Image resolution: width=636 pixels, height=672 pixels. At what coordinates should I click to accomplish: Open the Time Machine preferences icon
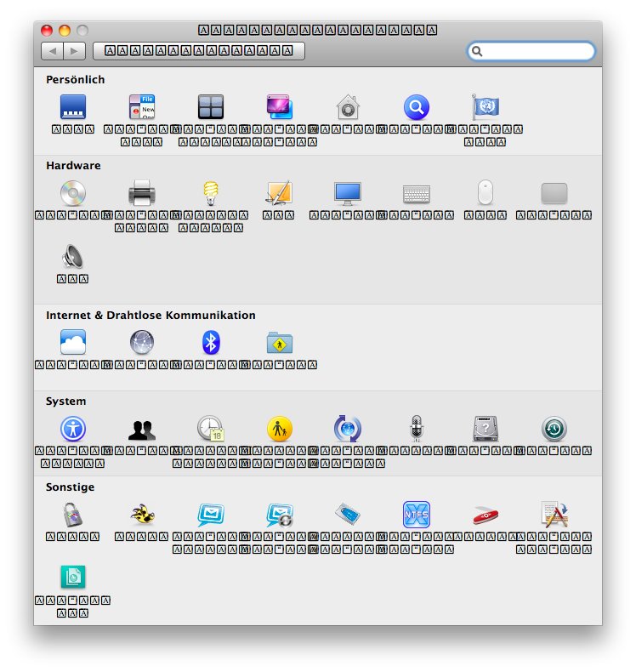(554, 429)
